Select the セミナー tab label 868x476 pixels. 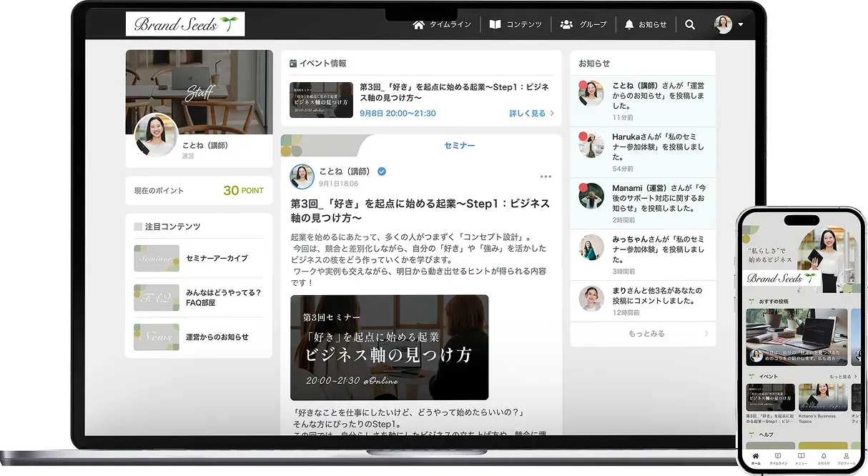(459, 145)
